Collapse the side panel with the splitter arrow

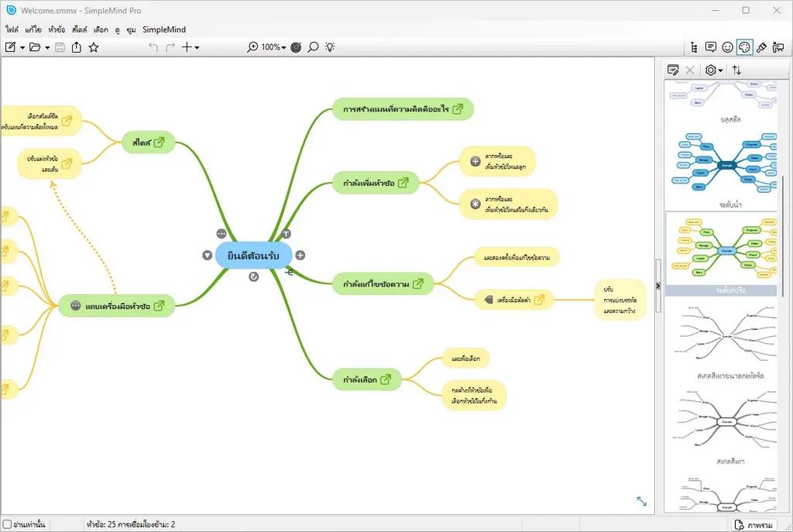658,286
